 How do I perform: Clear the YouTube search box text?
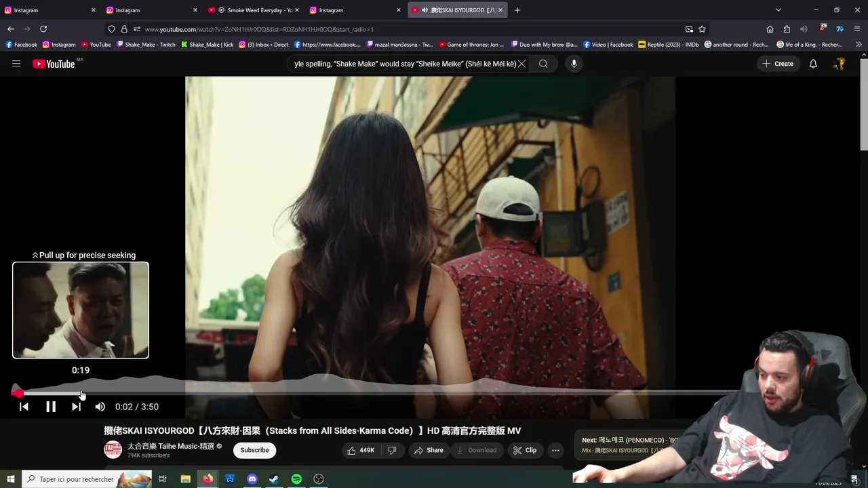tap(521, 64)
